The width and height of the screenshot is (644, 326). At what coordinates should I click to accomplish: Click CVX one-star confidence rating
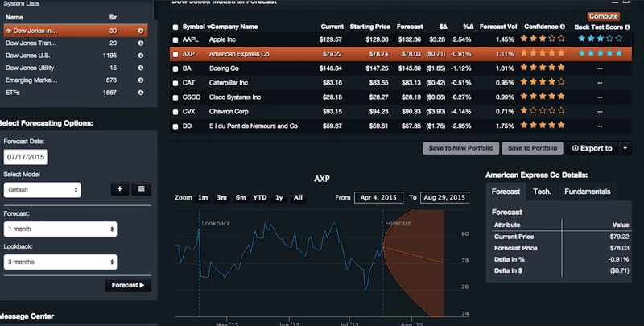click(x=543, y=111)
